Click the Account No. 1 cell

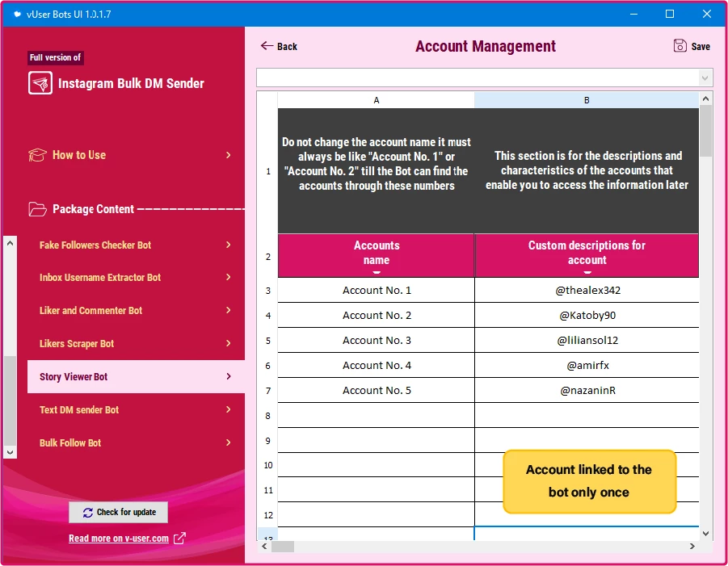tap(376, 291)
